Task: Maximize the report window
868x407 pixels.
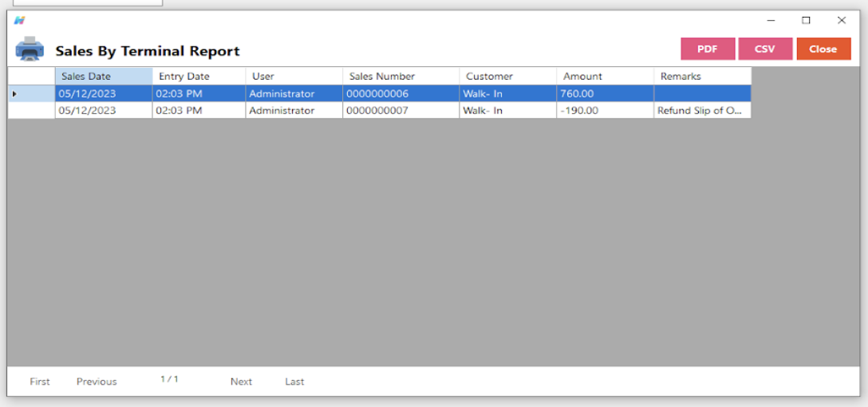Action: tap(806, 21)
